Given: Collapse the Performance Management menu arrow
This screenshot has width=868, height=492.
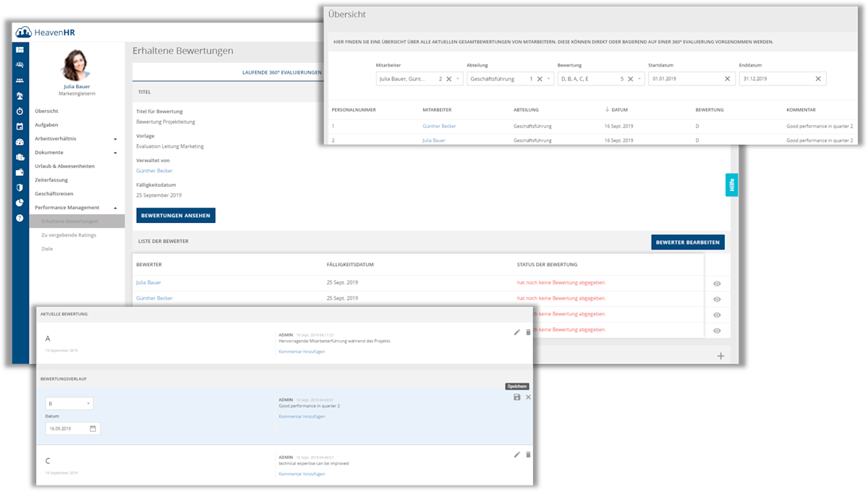Looking at the screenshot, I should pos(116,208).
